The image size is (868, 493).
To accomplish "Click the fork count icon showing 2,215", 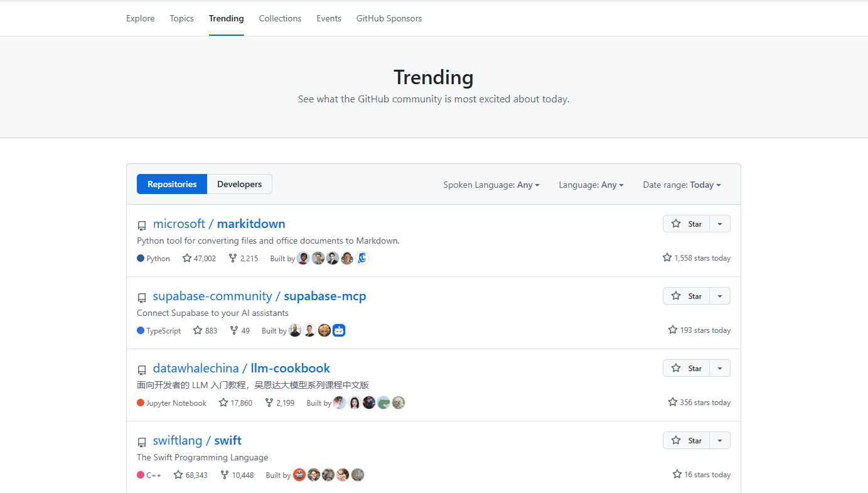I will click(232, 257).
